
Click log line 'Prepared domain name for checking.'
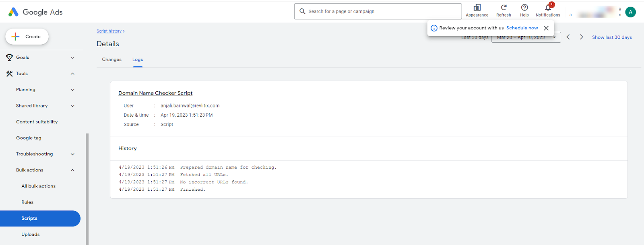[x=228, y=167]
